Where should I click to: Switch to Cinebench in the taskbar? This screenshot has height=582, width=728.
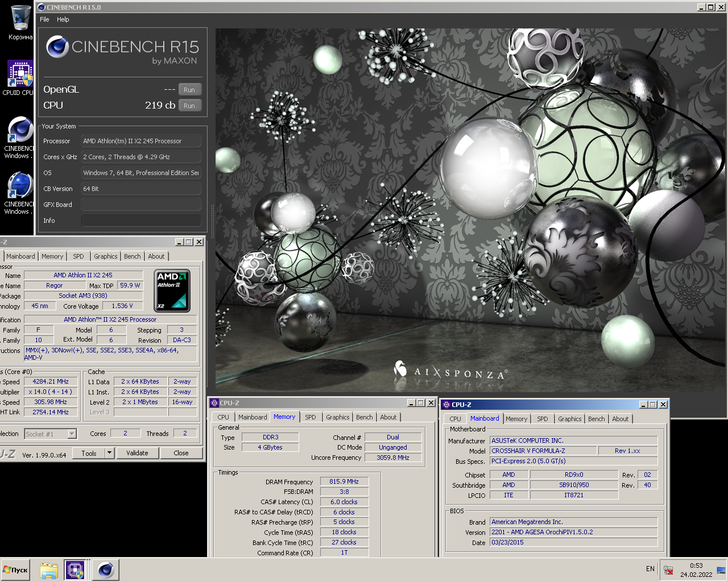tap(105, 570)
